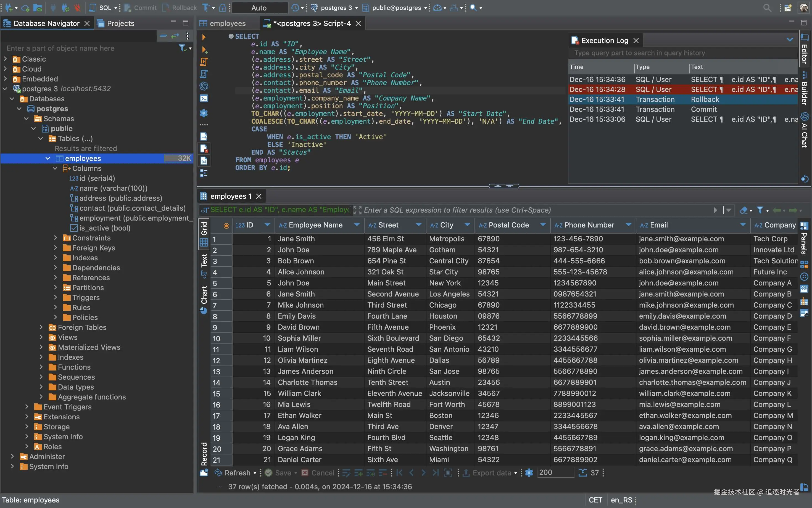Click the results settings gear icon
812x508 pixels.
(x=529, y=473)
